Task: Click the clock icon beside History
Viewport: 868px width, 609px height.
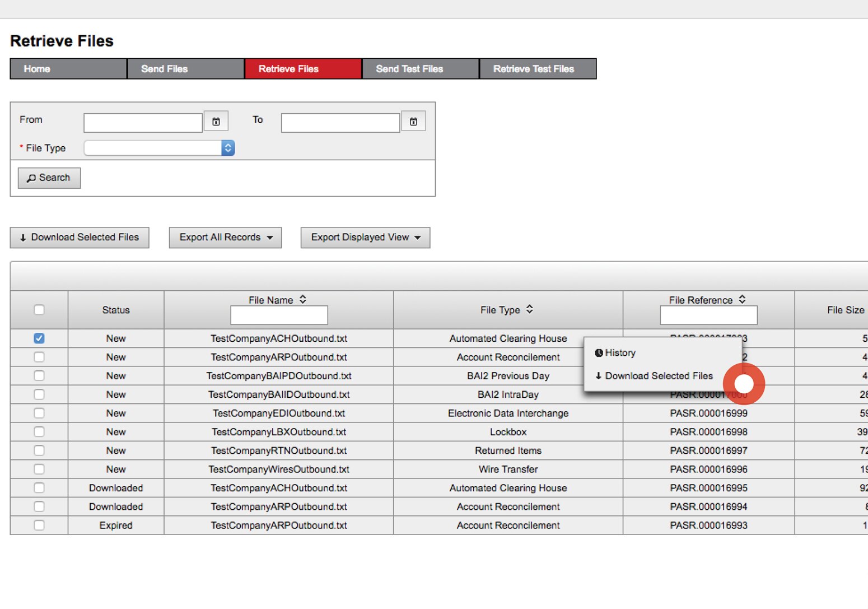Action: click(x=598, y=352)
